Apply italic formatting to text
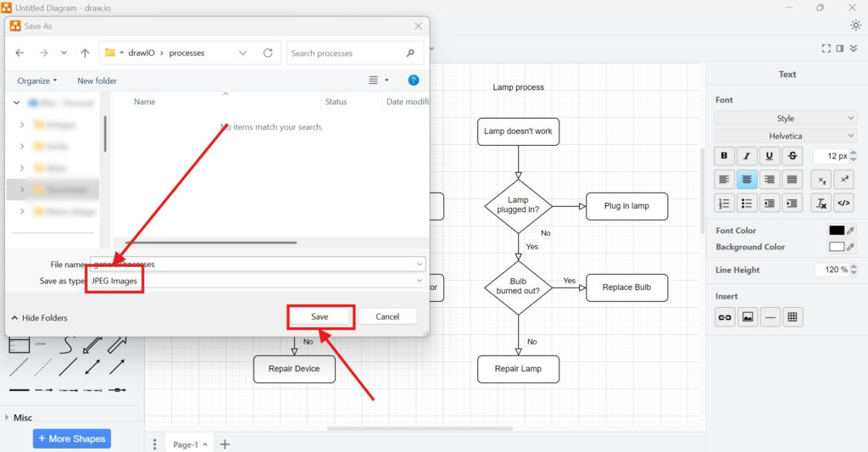Image resolution: width=868 pixels, height=452 pixels. tap(747, 156)
